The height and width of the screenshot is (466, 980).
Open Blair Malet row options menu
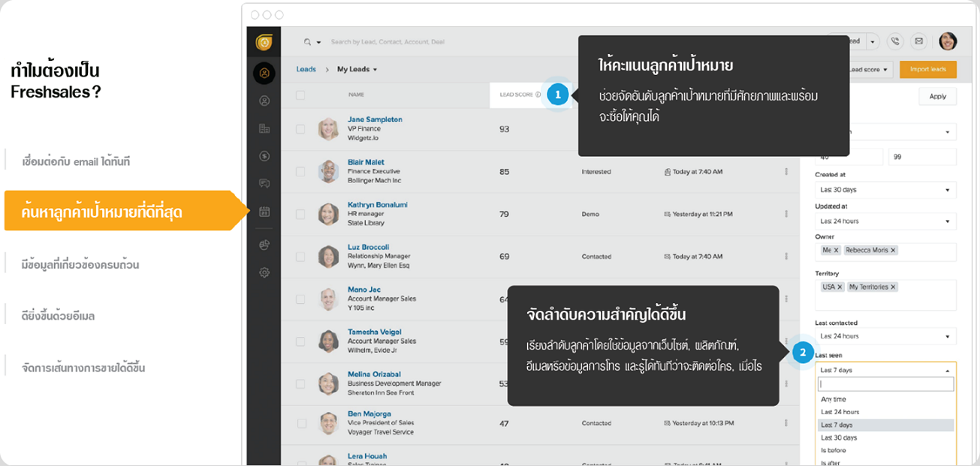(x=786, y=172)
